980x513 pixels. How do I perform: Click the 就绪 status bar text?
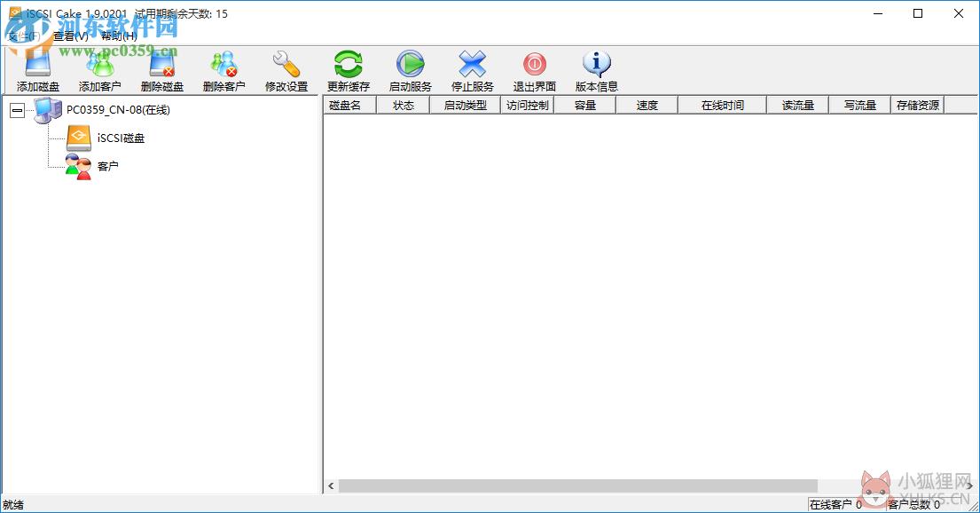coord(13,505)
